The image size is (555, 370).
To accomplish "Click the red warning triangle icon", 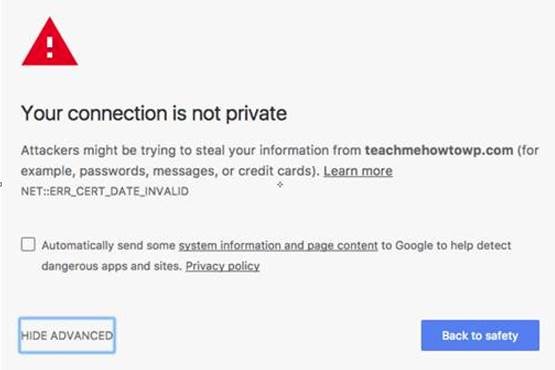I will click(x=50, y=42).
